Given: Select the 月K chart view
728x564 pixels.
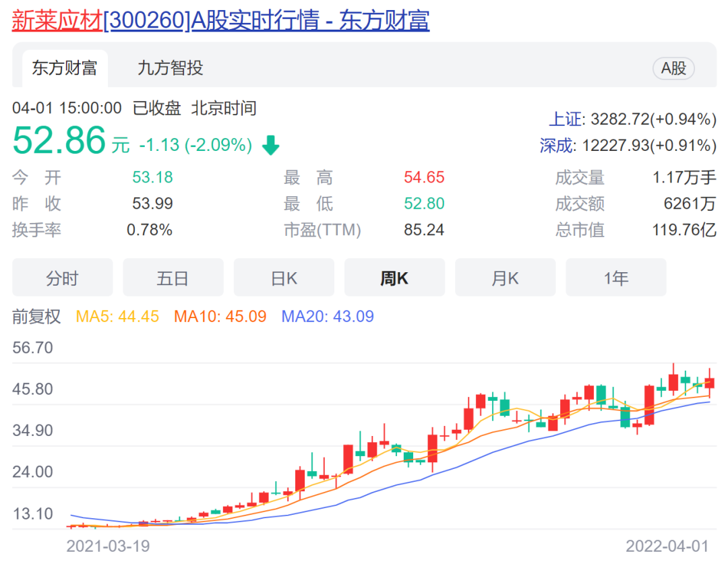Looking at the screenshot, I should point(505,278).
